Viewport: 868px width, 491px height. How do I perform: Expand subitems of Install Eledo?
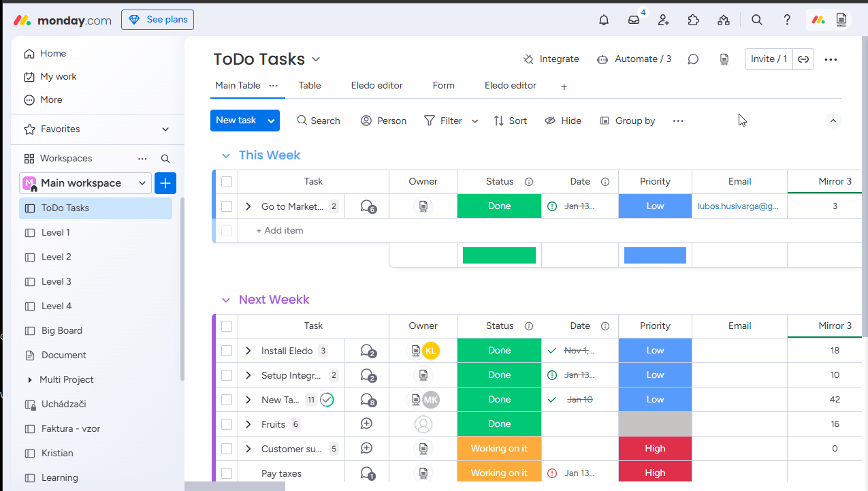tap(248, 351)
